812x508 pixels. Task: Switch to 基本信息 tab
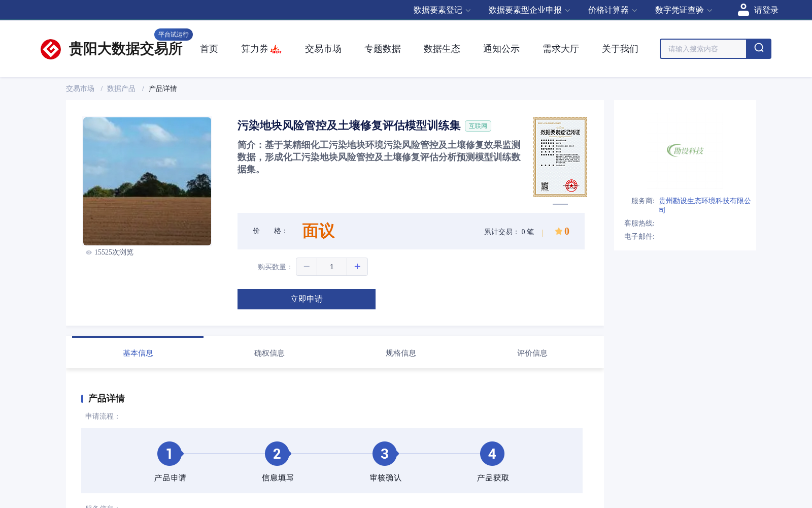138,353
